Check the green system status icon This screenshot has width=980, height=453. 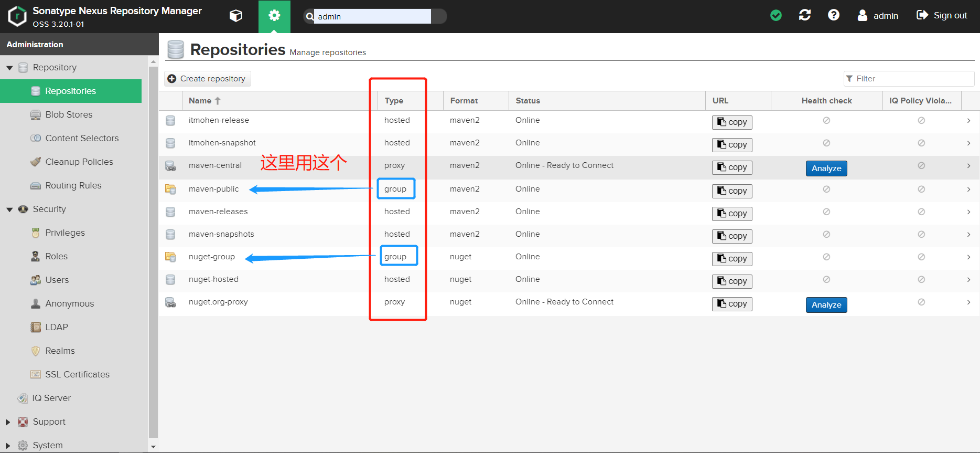tap(776, 16)
